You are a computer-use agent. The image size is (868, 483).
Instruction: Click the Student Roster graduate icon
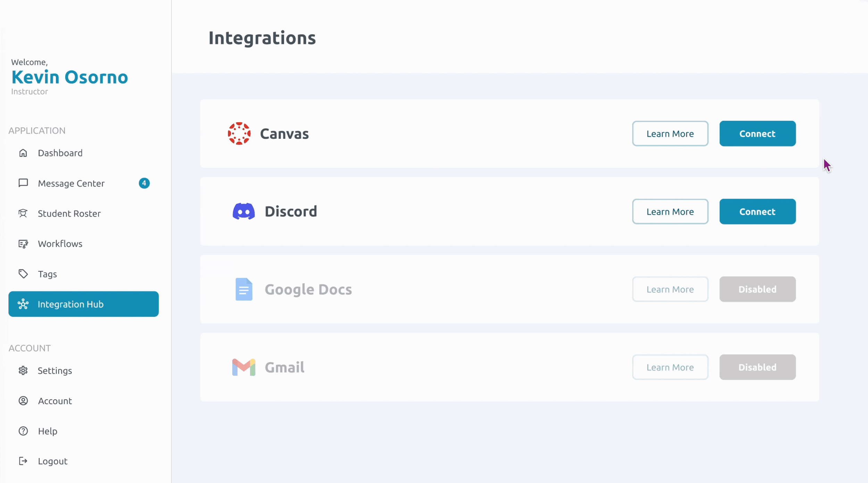click(23, 213)
